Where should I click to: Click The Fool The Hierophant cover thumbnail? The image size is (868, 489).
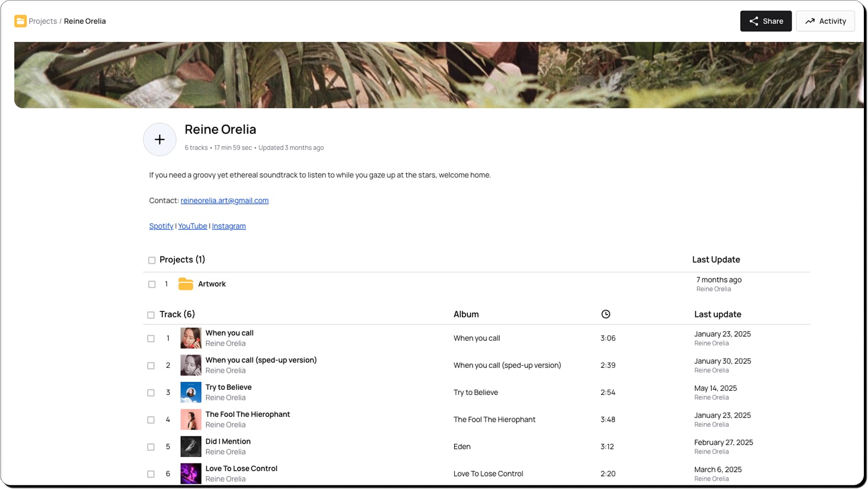pyautogui.click(x=191, y=419)
